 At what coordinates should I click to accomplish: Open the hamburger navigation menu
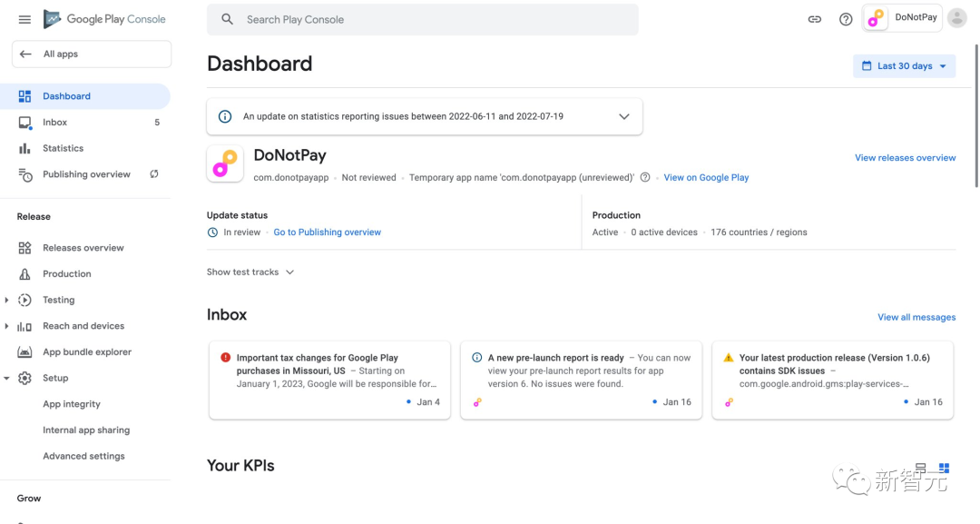pyautogui.click(x=24, y=19)
